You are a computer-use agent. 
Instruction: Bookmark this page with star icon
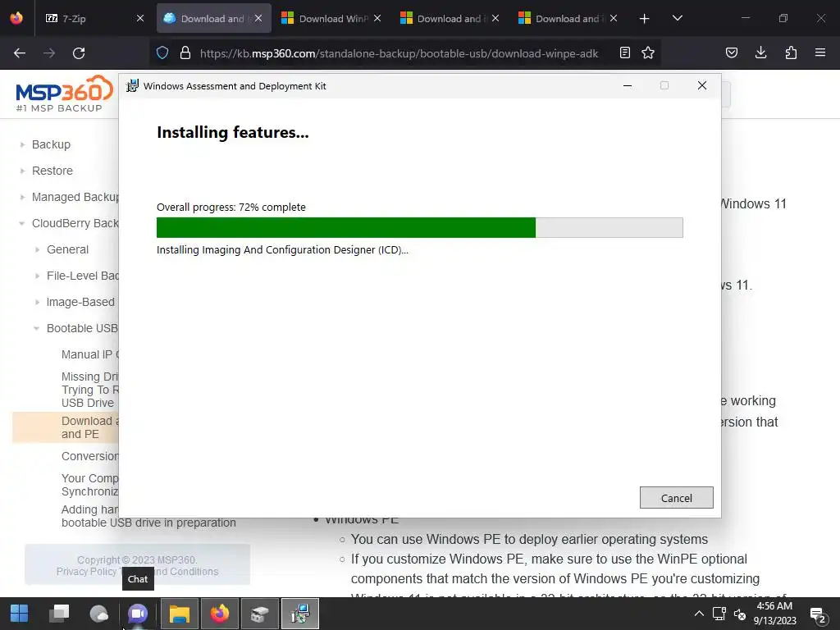point(648,52)
